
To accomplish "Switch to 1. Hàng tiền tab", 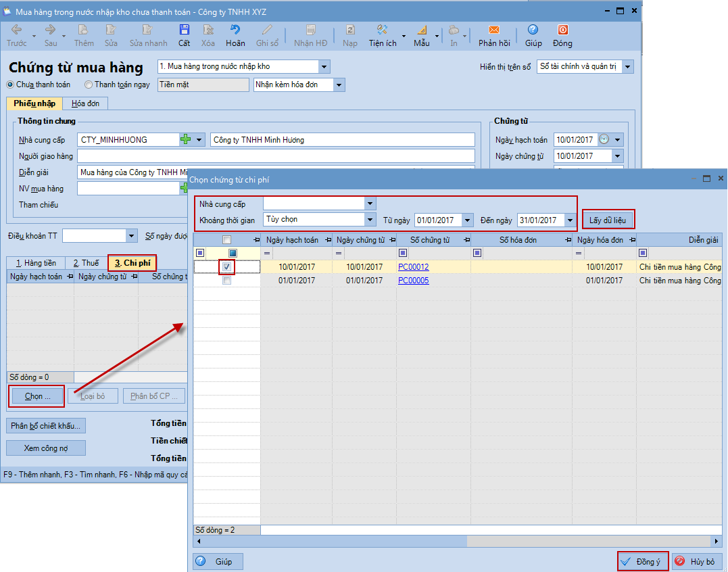I will [37, 263].
